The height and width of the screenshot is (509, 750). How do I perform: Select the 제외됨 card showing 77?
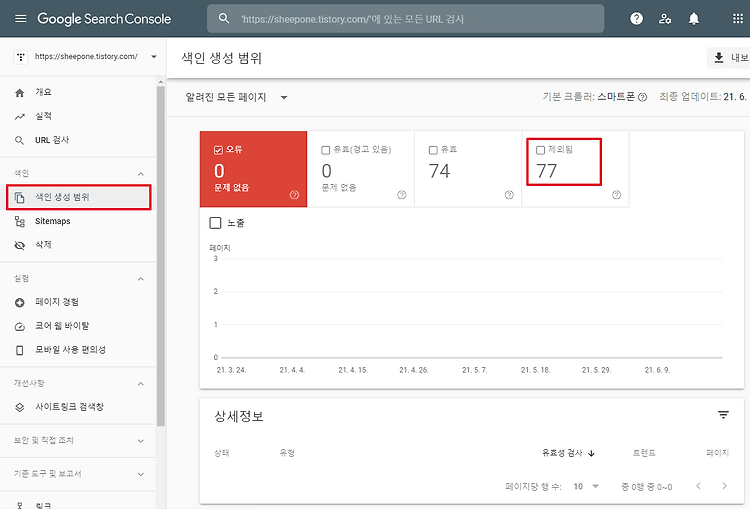(x=575, y=169)
